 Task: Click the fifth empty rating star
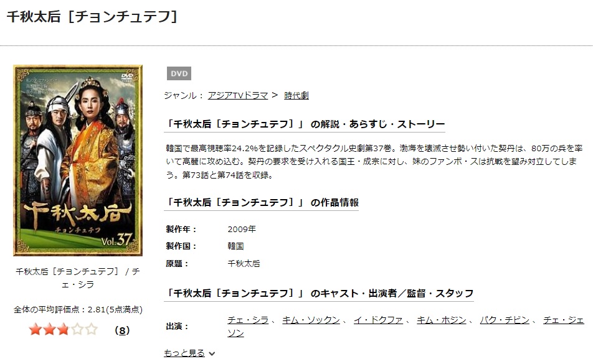(91, 329)
